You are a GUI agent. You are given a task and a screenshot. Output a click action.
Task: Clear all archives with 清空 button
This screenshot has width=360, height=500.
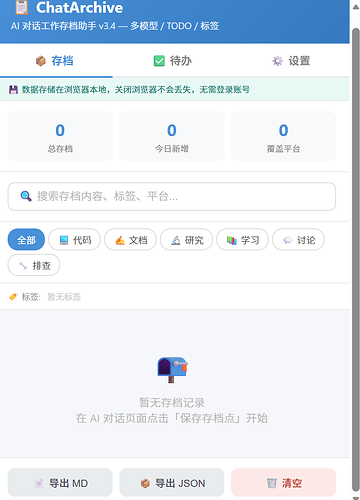click(x=283, y=483)
